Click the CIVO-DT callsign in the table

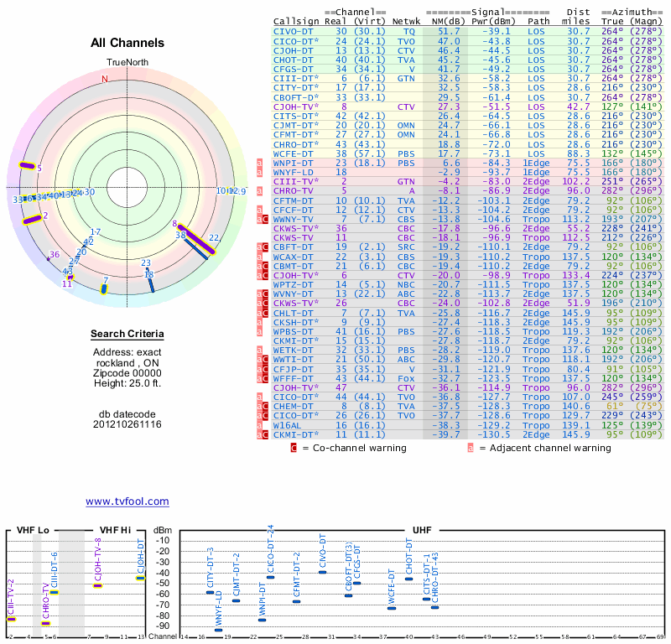coord(294,30)
